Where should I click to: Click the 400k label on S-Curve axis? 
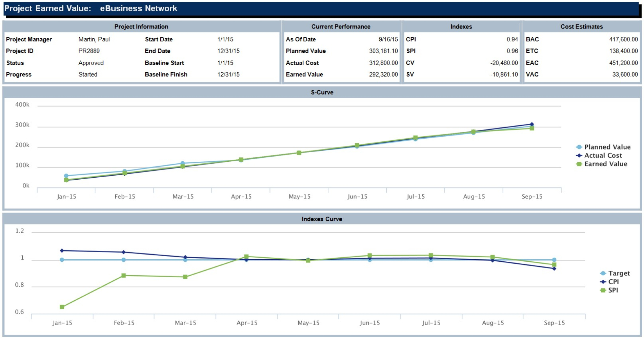pos(22,105)
